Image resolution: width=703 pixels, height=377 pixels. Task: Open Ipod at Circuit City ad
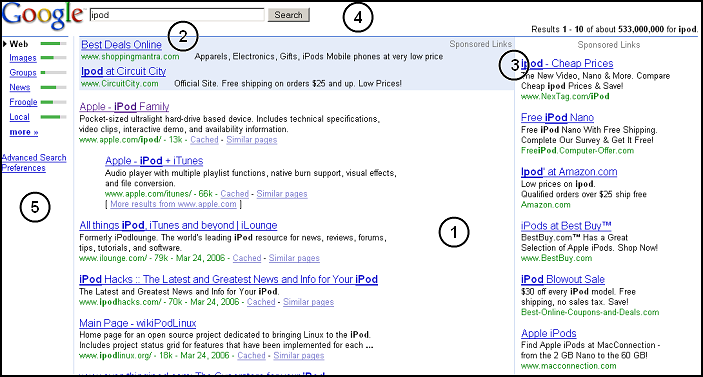(x=124, y=71)
